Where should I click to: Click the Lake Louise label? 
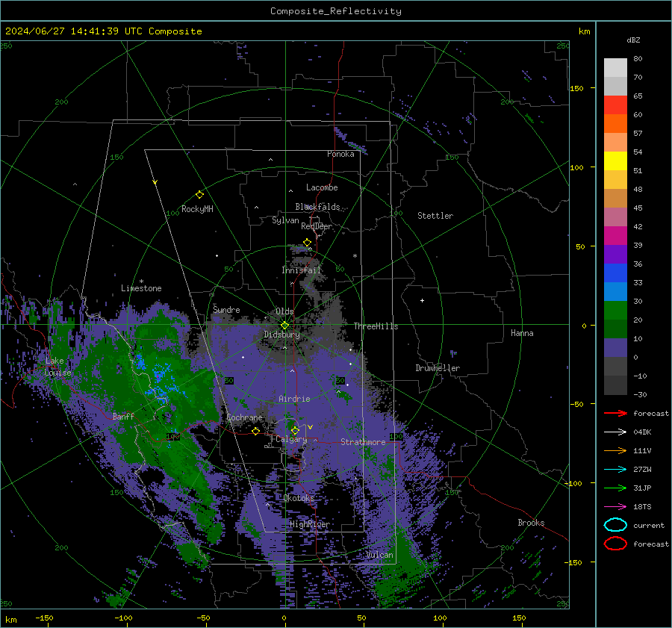tap(57, 367)
